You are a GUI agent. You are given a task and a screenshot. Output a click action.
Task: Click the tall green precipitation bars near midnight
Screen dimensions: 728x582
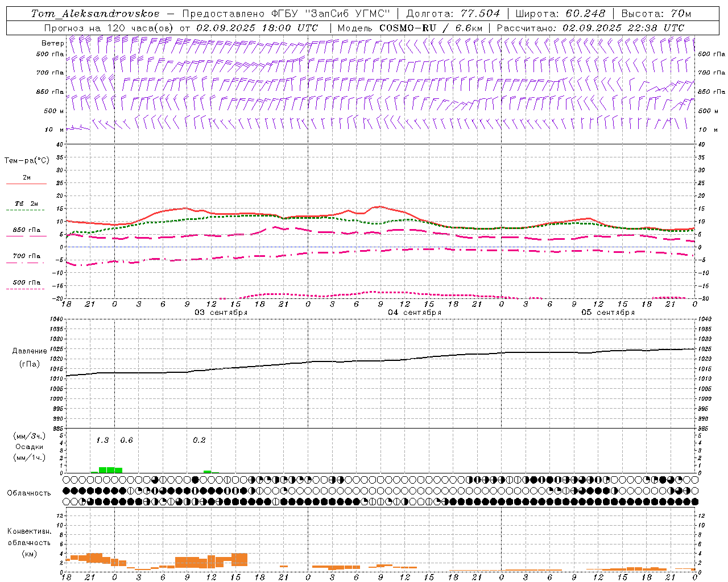tap(110, 470)
